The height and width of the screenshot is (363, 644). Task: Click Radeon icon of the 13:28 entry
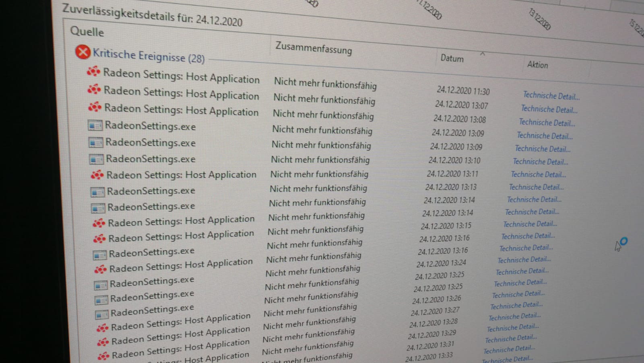coord(103,355)
